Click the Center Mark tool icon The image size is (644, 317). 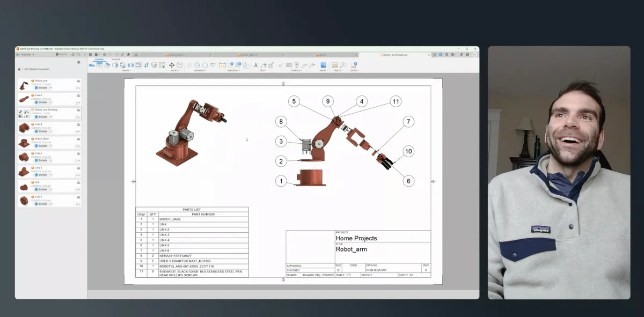[x=197, y=65]
